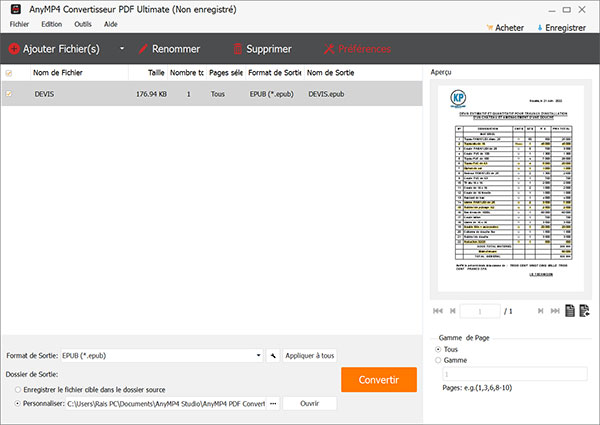The height and width of the screenshot is (425, 600).
Task: Click the wrench output settings icon
Action: coord(273,356)
